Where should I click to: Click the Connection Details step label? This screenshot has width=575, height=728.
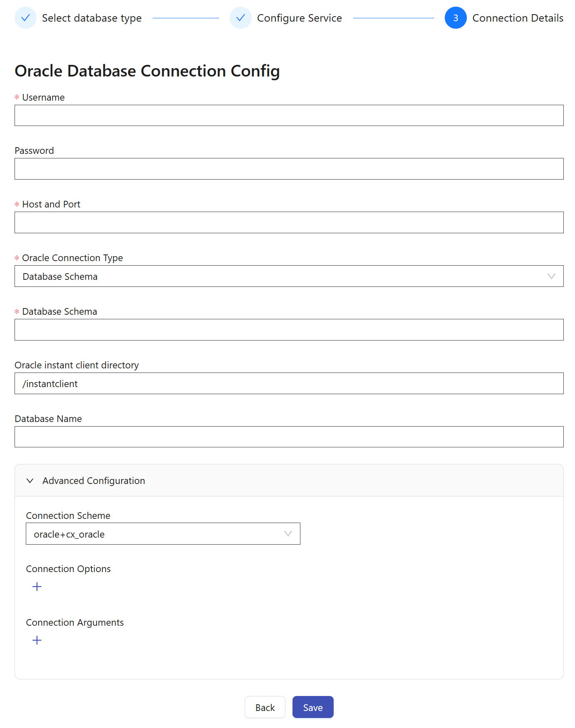pyautogui.click(x=518, y=18)
